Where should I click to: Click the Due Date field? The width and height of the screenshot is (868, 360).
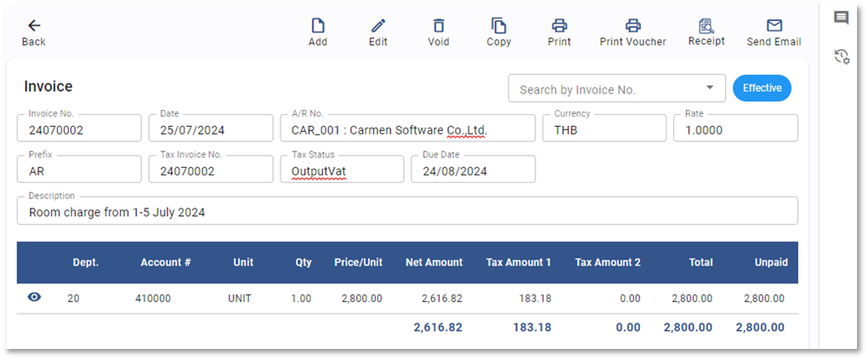(x=473, y=170)
